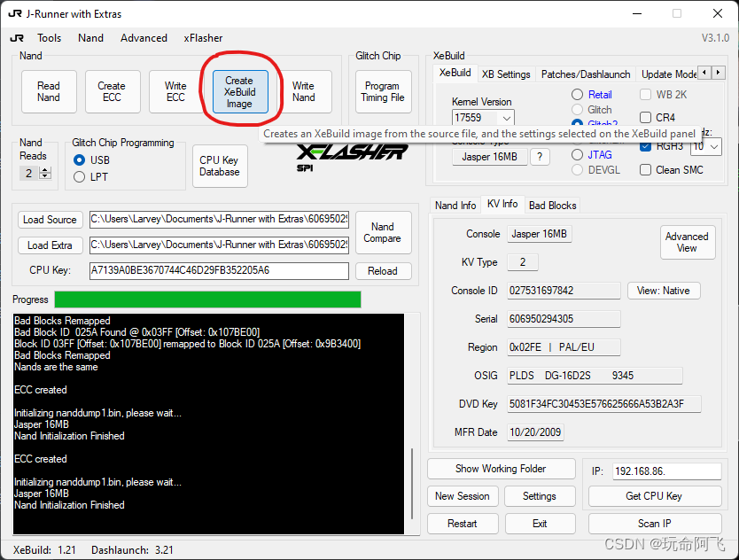Click Program Timing File button
The width and height of the screenshot is (739, 560).
point(383,91)
